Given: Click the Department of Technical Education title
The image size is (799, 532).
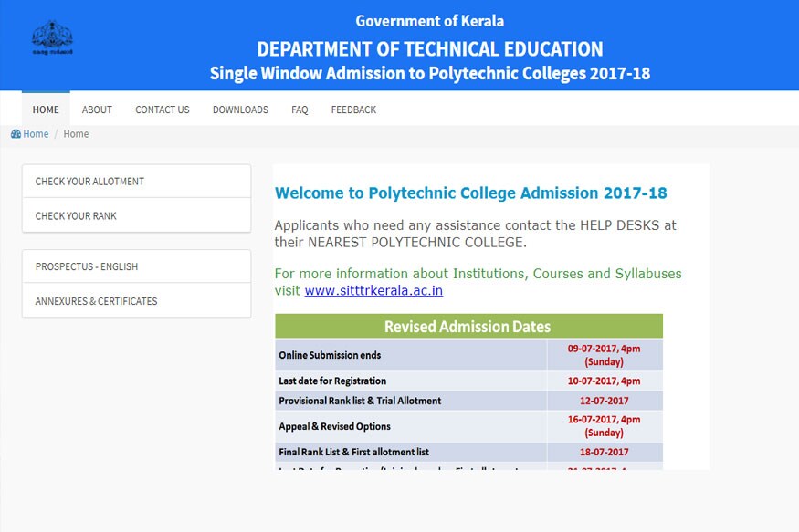Looking at the screenshot, I should click(x=429, y=49).
